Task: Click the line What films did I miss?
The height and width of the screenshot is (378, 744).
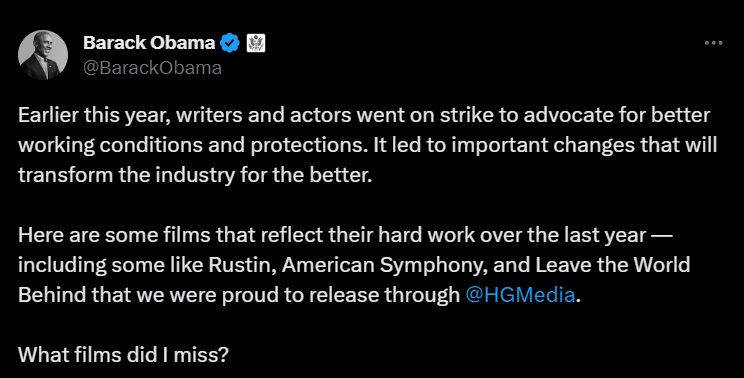Action: (x=123, y=354)
